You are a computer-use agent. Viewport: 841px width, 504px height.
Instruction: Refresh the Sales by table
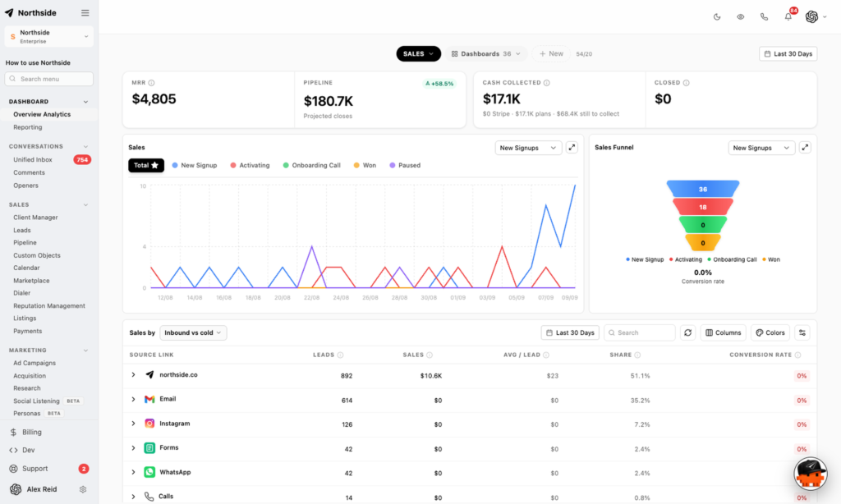687,332
